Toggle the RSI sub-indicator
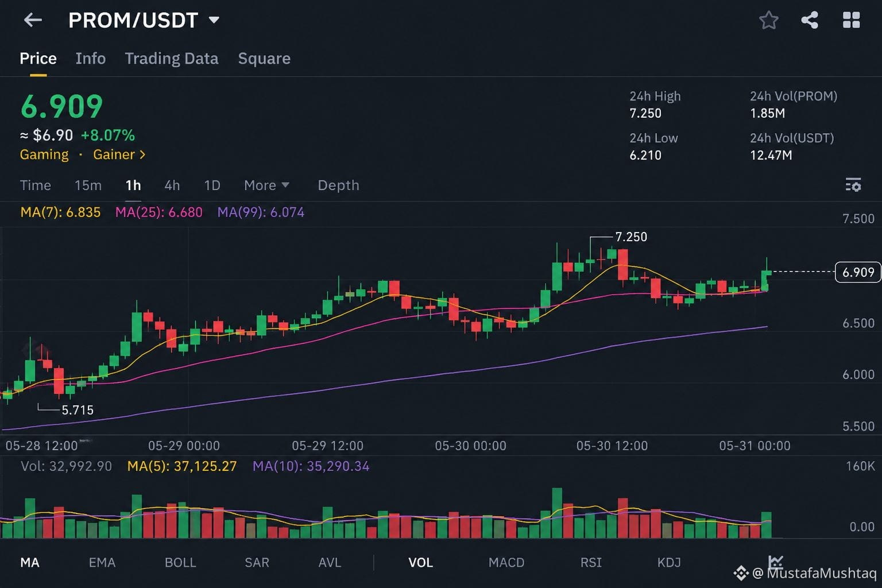Screen dimensions: 882x588 tap(591, 562)
